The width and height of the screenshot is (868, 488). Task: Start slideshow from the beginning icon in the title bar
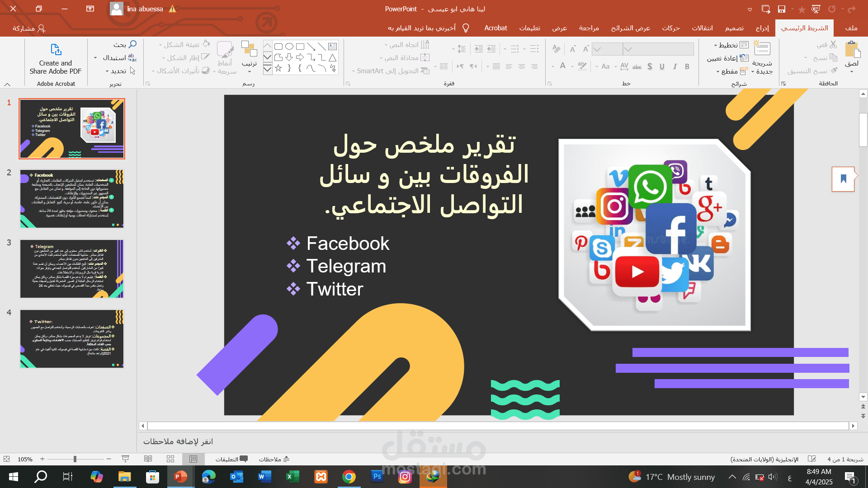(x=816, y=9)
